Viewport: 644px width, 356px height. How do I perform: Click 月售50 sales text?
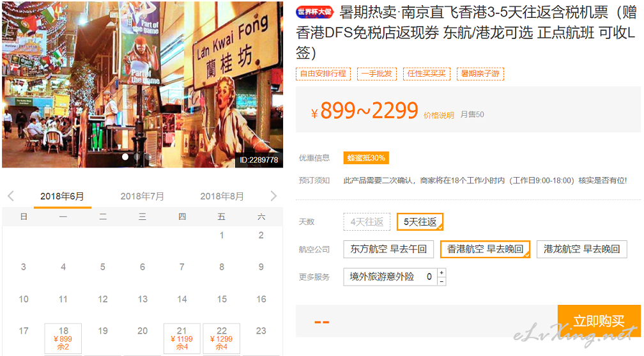tap(472, 114)
